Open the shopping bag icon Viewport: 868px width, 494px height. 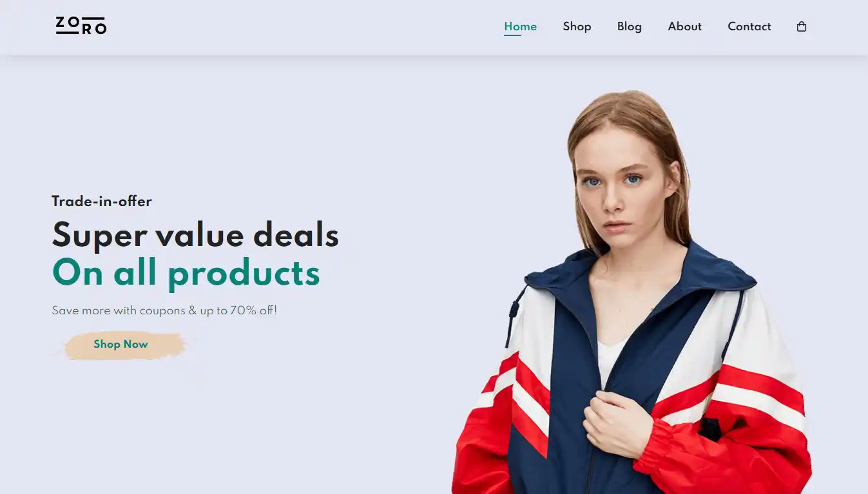pos(802,26)
